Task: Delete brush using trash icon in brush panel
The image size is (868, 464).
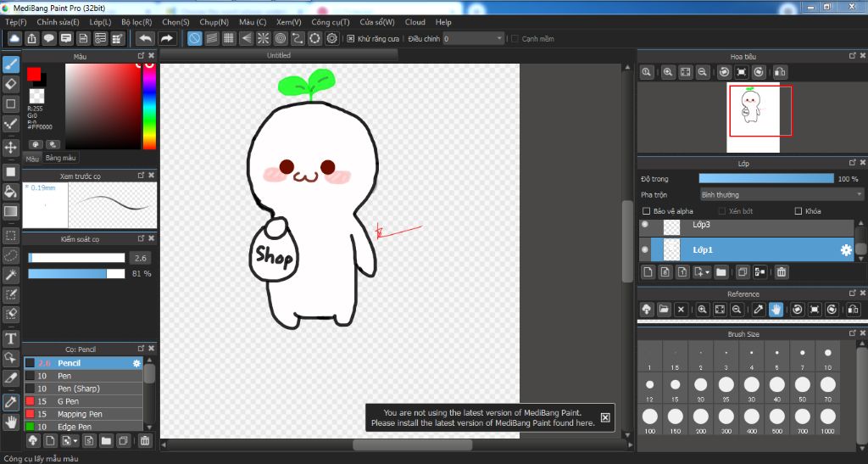Action: (x=144, y=441)
